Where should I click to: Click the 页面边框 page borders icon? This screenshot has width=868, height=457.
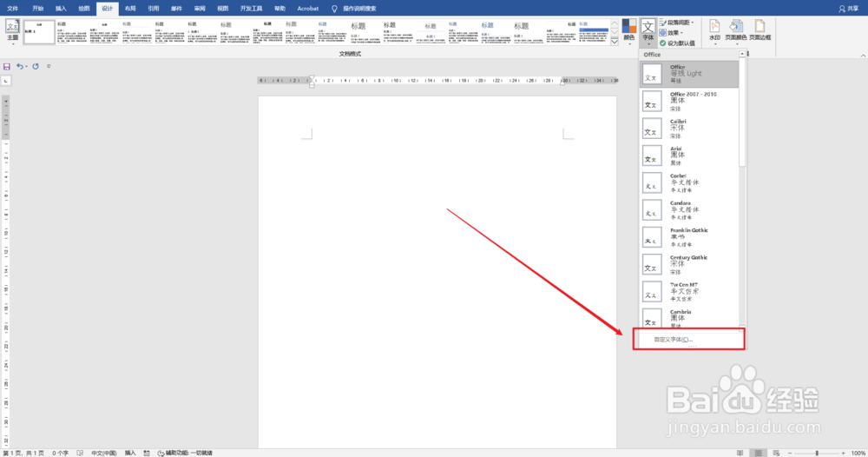[760, 31]
